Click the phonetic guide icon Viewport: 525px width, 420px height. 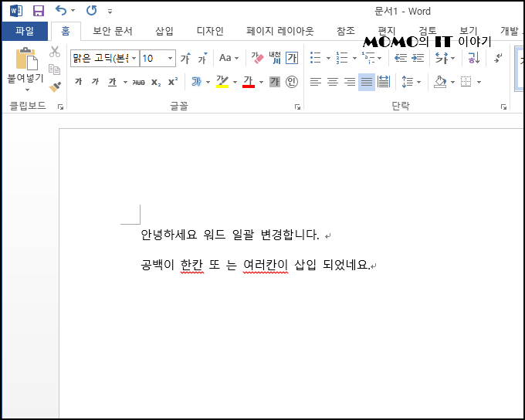tap(275, 58)
